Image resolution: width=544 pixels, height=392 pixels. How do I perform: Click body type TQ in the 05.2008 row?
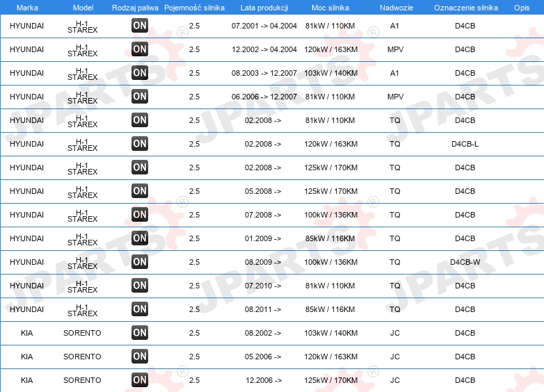pos(395,191)
